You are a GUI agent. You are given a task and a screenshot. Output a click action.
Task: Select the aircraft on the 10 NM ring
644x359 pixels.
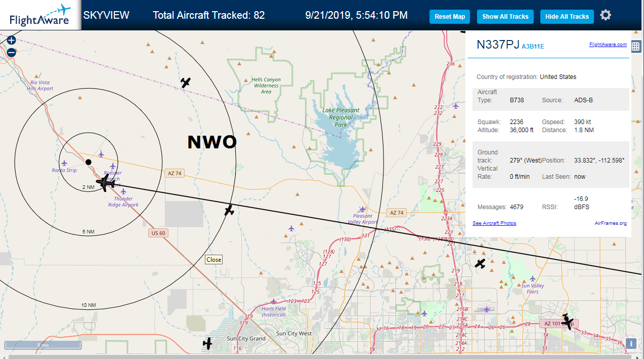(x=229, y=210)
